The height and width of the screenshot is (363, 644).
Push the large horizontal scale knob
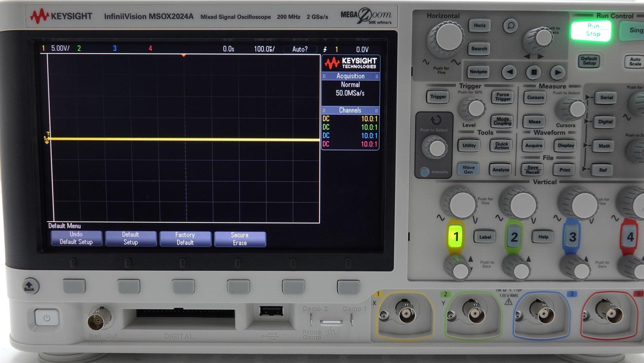[x=447, y=38]
